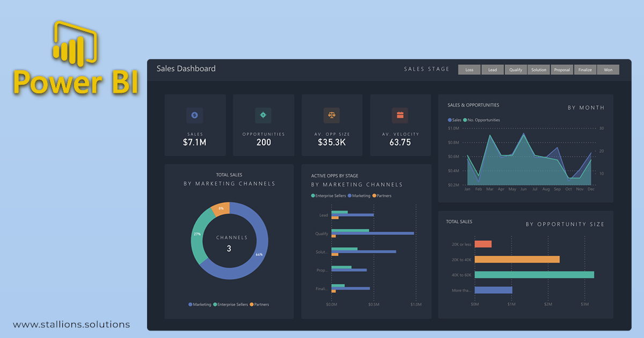Viewport: 644px width, 338px height.
Task: Click the 'SALES & OPPORTUNITIES' chart title
Action: (473, 105)
